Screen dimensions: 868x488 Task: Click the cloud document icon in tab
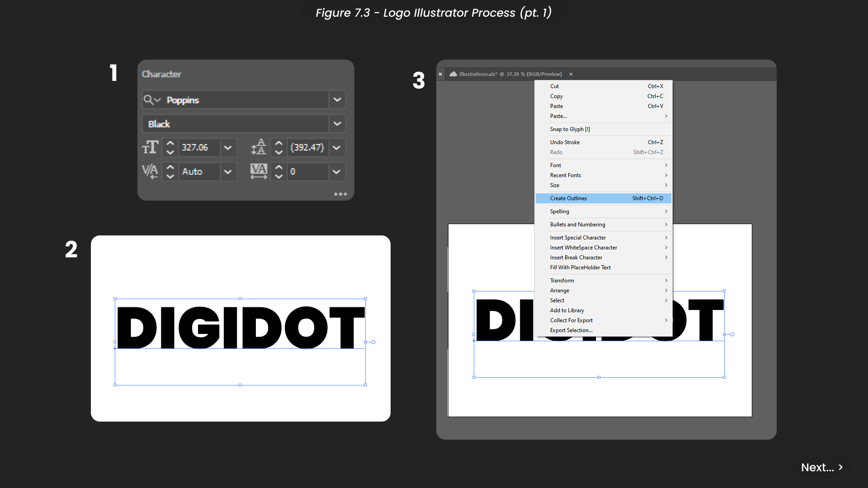pos(453,74)
